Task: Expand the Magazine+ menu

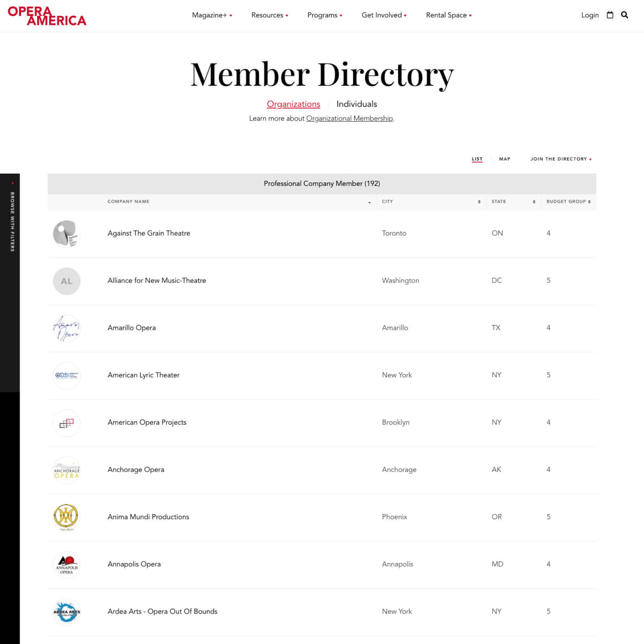Action: click(x=212, y=15)
